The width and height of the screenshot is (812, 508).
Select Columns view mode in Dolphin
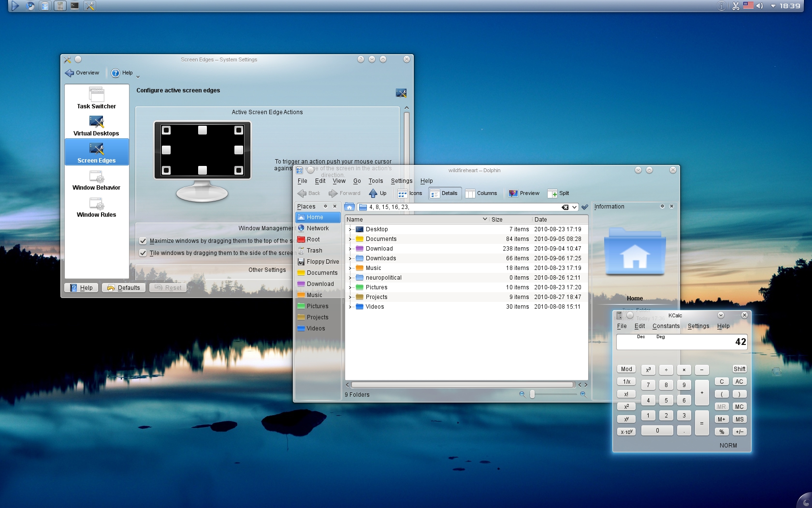pos(481,194)
